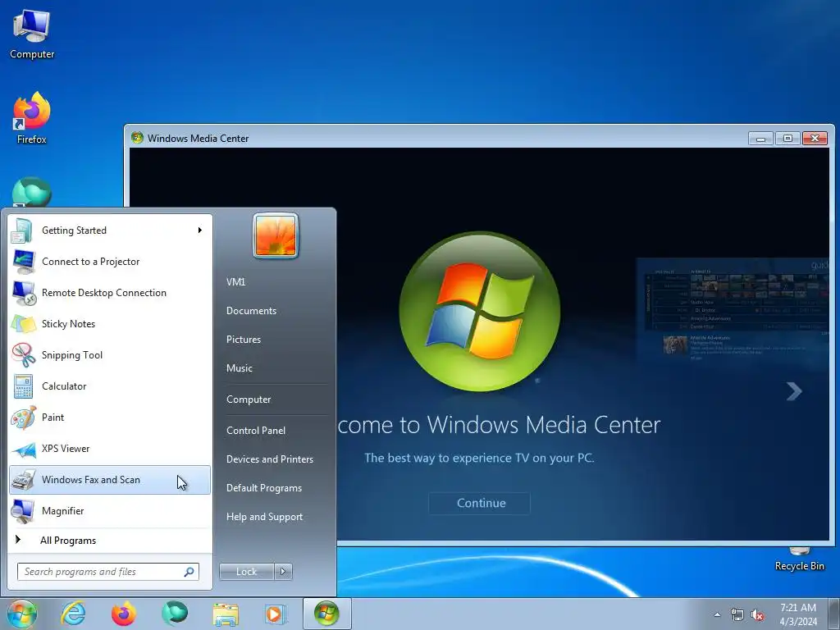
Task: Click the Connect to a Projector icon
Action: (x=24, y=262)
